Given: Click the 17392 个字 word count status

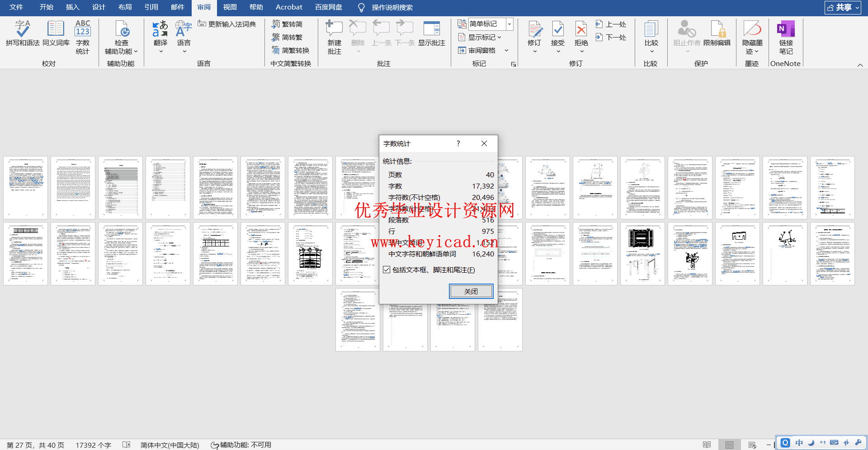Looking at the screenshot, I should click(93, 445).
